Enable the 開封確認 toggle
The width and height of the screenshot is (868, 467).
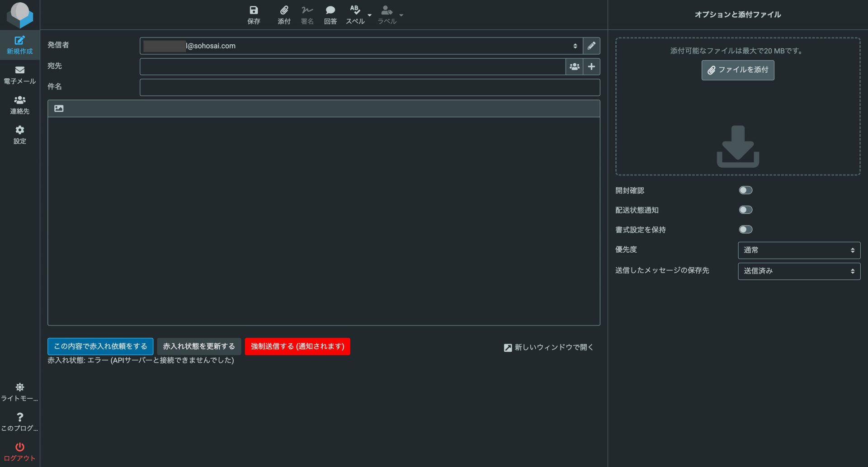click(745, 190)
